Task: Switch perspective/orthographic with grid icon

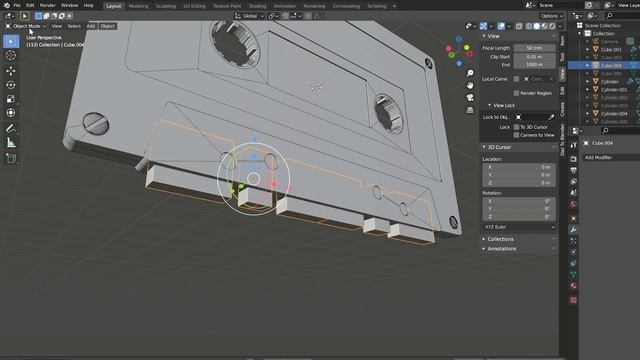Action: pos(470,110)
